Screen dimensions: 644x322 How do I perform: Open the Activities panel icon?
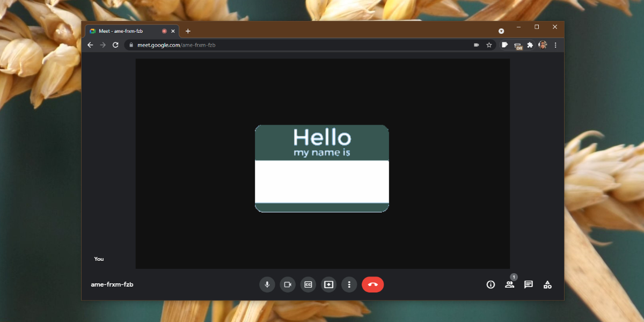click(547, 284)
